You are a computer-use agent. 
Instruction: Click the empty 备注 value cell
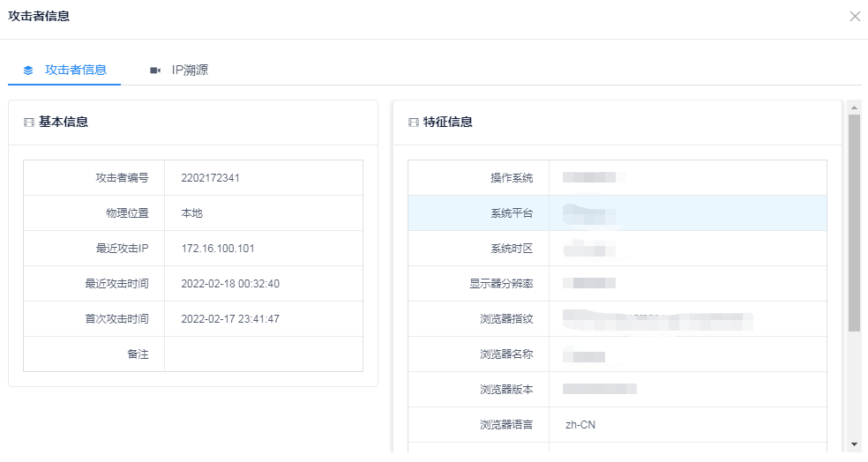coord(263,354)
